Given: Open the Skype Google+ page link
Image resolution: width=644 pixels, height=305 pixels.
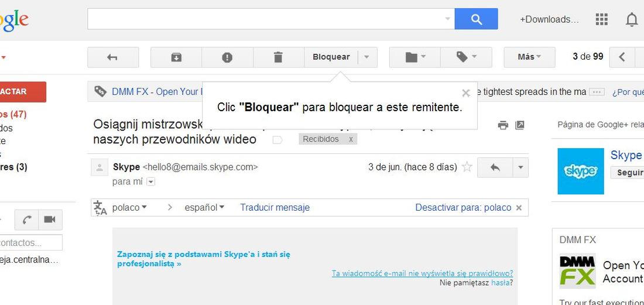Looking at the screenshot, I should pyautogui.click(x=627, y=155).
